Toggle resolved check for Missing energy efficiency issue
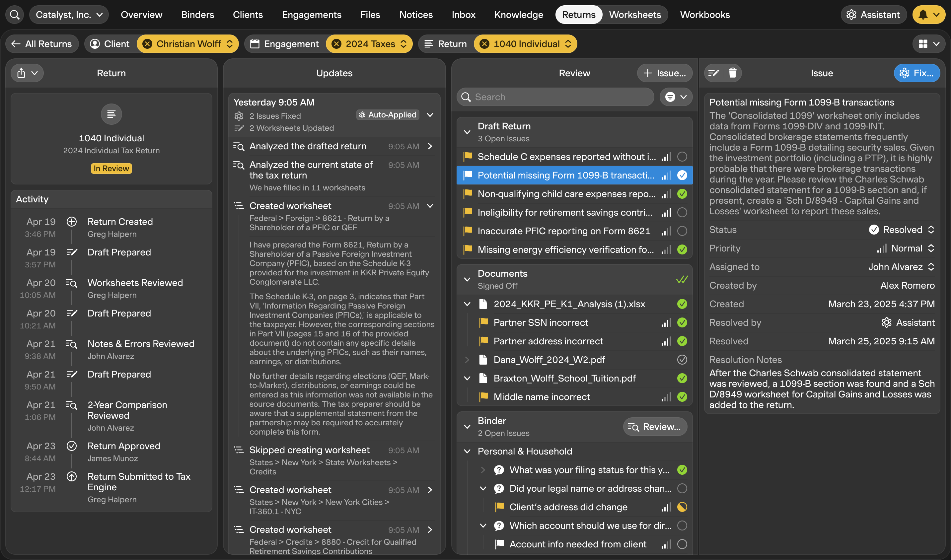 coord(682,249)
